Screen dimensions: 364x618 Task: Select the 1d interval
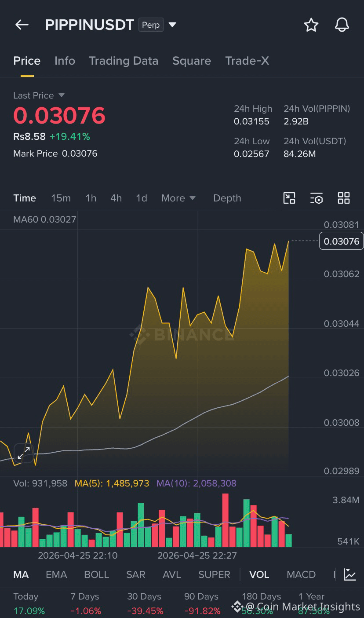coord(142,198)
